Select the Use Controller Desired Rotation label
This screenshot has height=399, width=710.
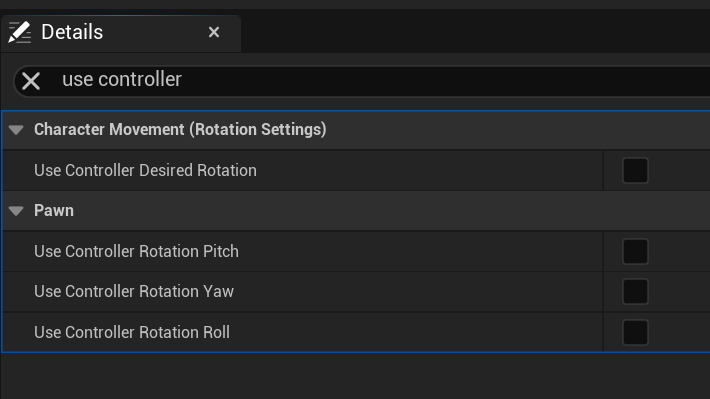coord(145,170)
